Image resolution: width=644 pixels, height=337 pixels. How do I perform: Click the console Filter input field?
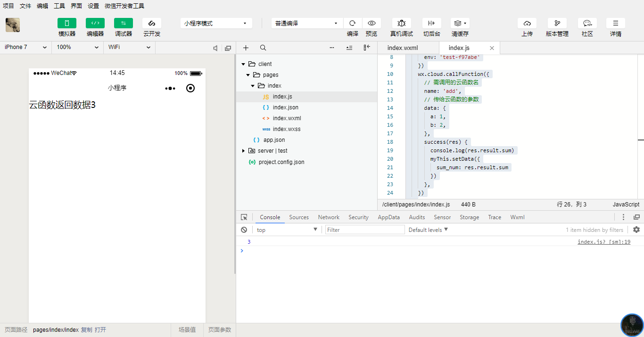pos(365,230)
